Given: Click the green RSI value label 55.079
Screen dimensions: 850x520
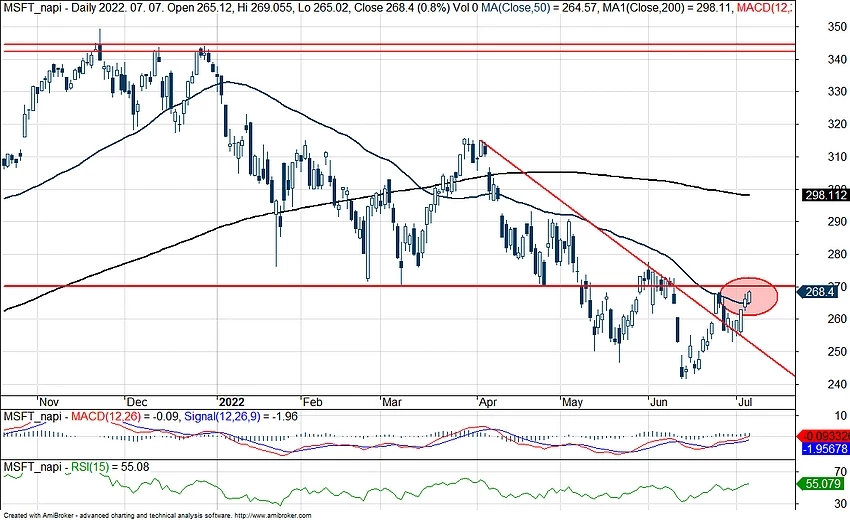Looking at the screenshot, I should click(x=822, y=484).
